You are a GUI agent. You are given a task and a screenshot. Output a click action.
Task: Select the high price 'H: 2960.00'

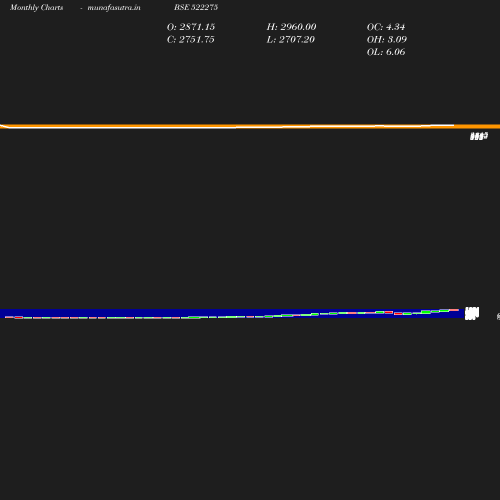pyautogui.click(x=291, y=27)
